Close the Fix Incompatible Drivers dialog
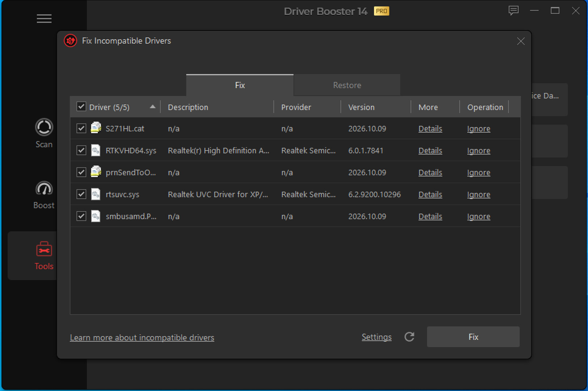The width and height of the screenshot is (588, 391). (521, 41)
